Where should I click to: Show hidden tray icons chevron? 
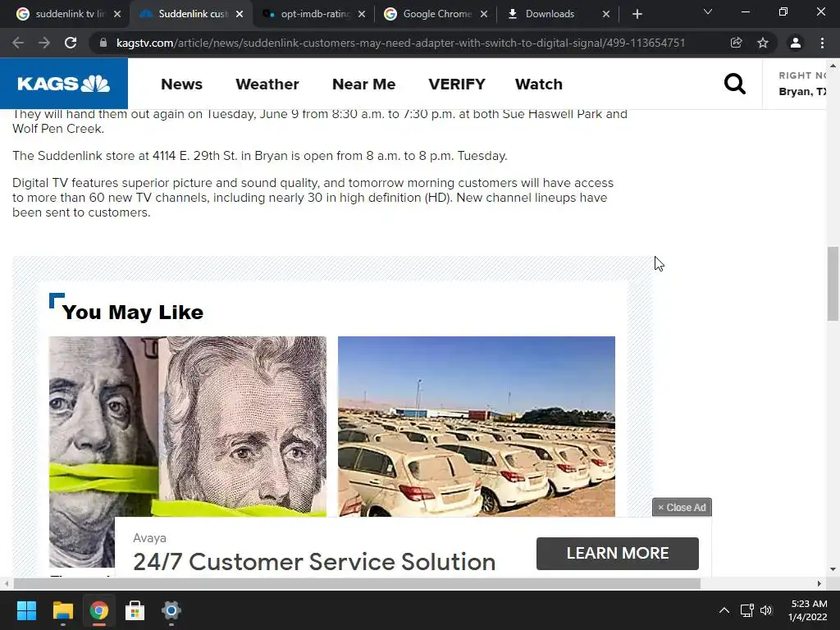pyautogui.click(x=724, y=610)
